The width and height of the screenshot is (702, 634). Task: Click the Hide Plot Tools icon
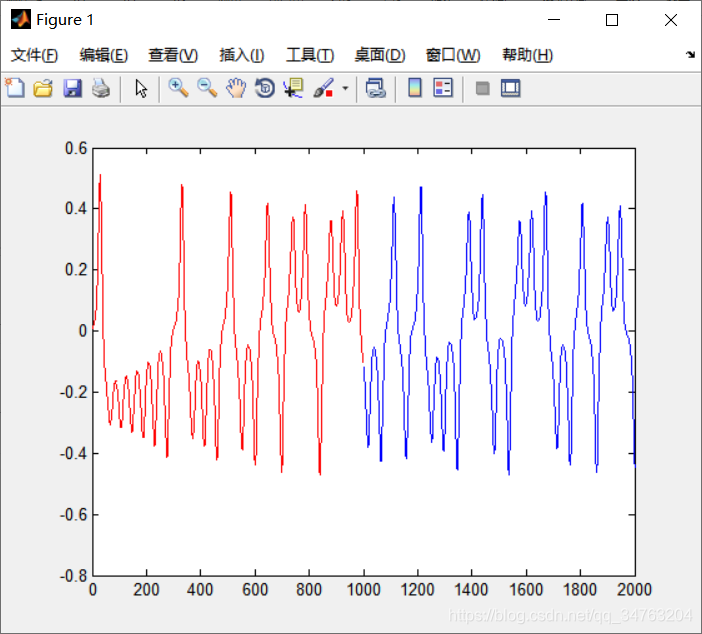[x=482, y=88]
